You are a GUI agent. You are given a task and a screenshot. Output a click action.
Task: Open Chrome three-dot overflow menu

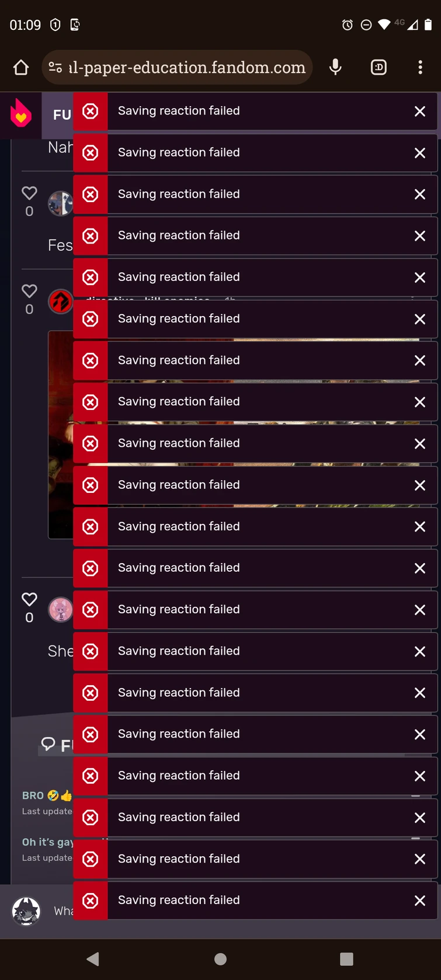420,68
